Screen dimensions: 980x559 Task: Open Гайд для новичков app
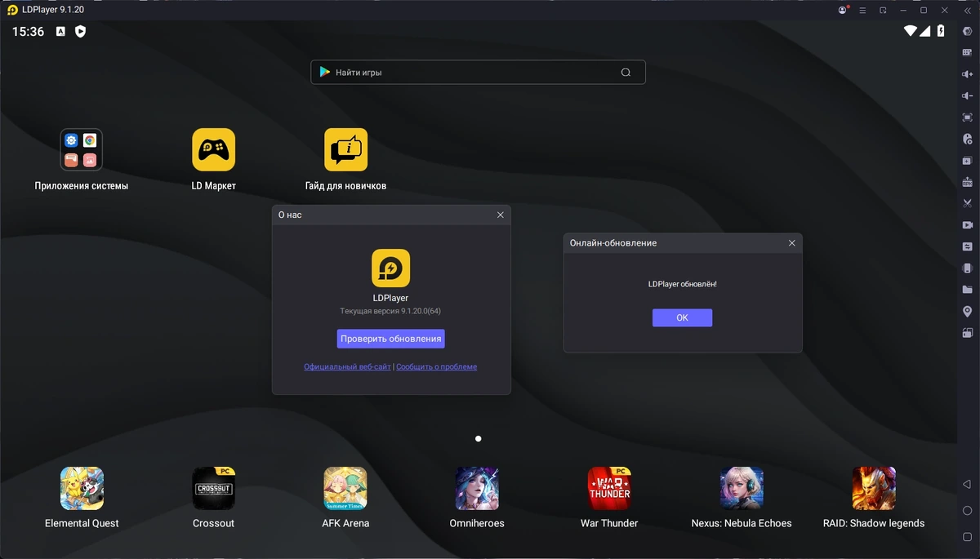tap(345, 149)
